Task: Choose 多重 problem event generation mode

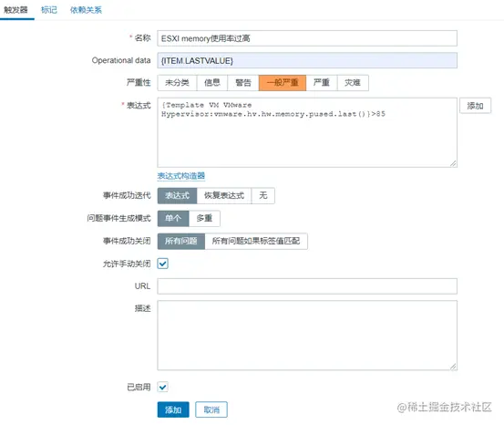Action: 204,219
